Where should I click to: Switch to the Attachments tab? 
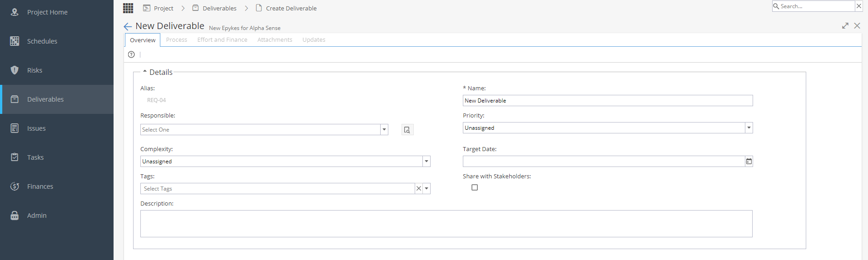point(275,40)
